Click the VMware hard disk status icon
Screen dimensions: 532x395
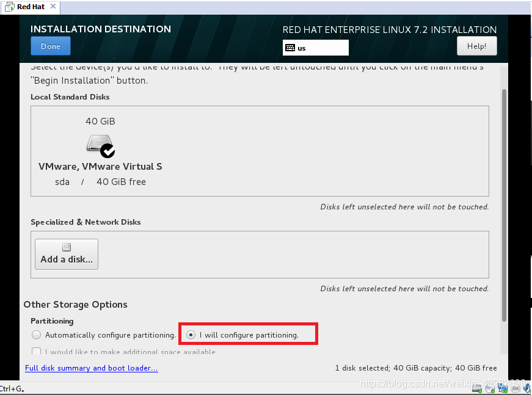tap(477, 388)
